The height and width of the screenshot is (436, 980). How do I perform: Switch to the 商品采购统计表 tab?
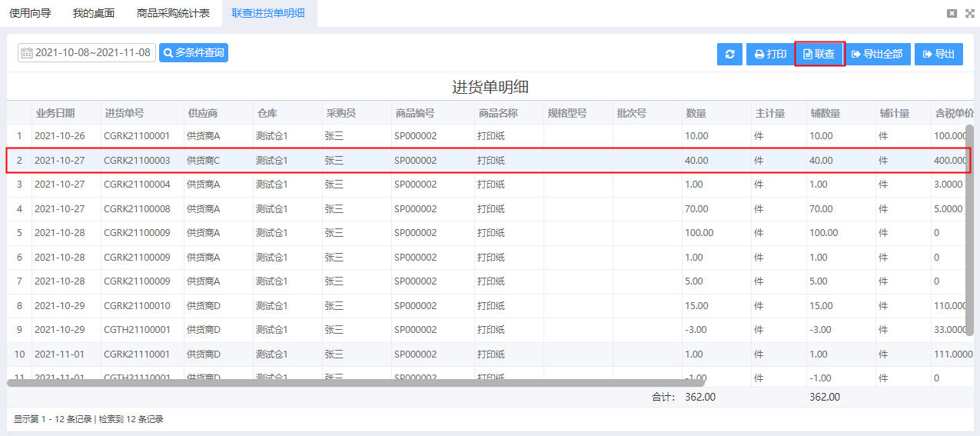point(173,13)
